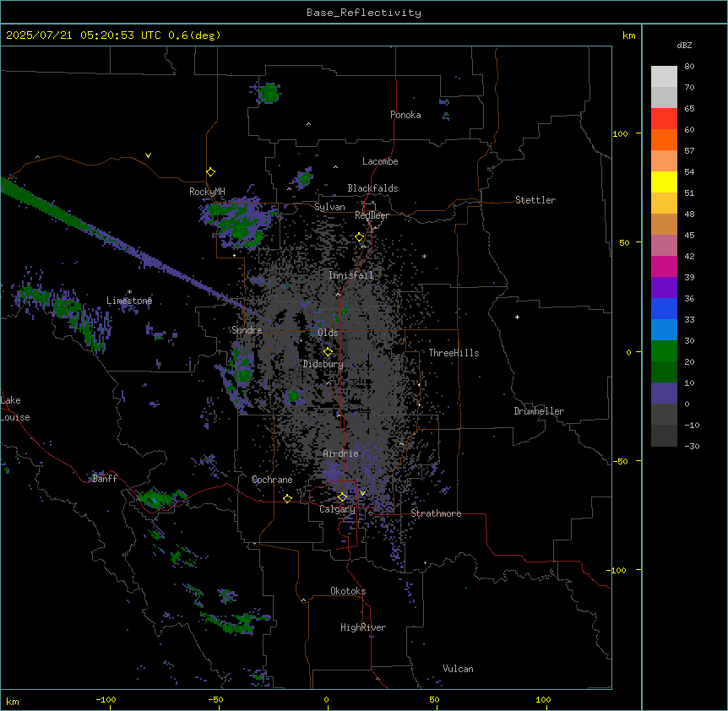Click the yellow diamond marker below RedDeer
The height and width of the screenshot is (711, 728).
click(360, 237)
